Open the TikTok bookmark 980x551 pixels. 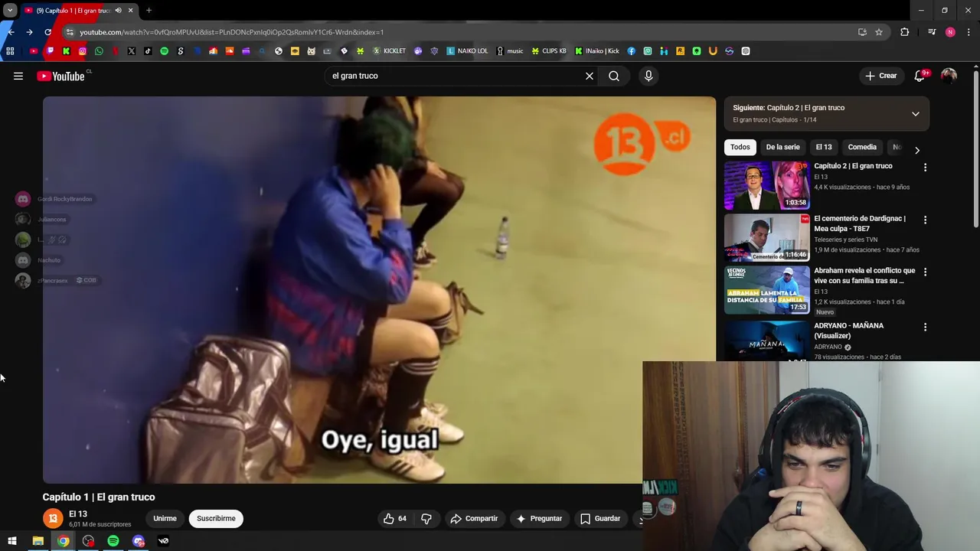click(148, 51)
